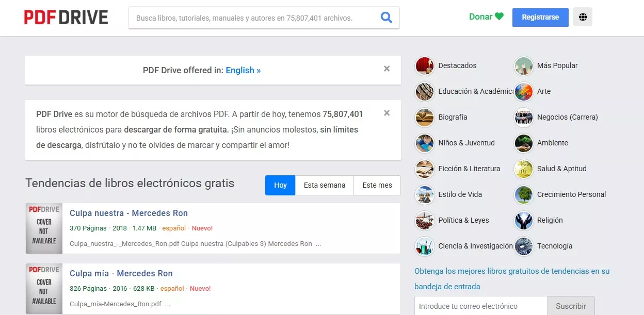Click the Arte category icon
Viewport: 644px width, 315px height.
pos(524,91)
